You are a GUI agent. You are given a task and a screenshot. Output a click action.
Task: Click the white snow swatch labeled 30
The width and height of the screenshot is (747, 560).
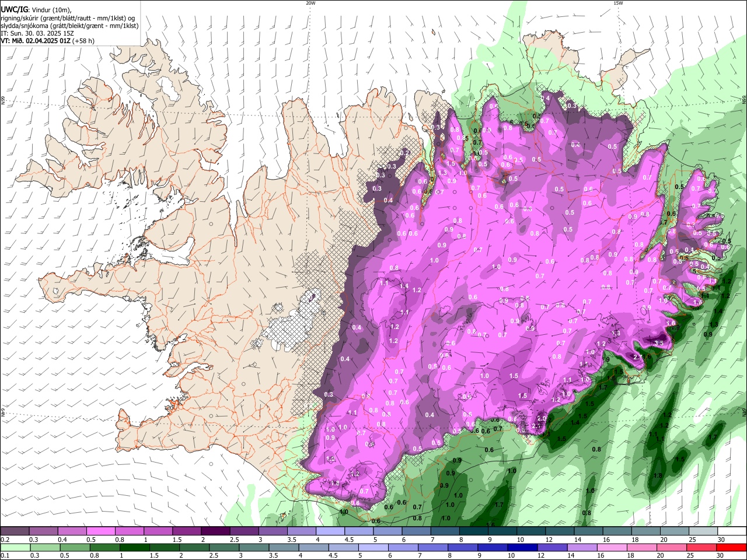coord(731,531)
